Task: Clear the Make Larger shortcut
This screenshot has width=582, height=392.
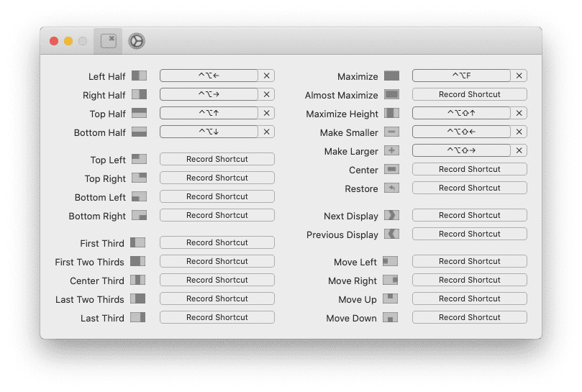Action: point(519,150)
